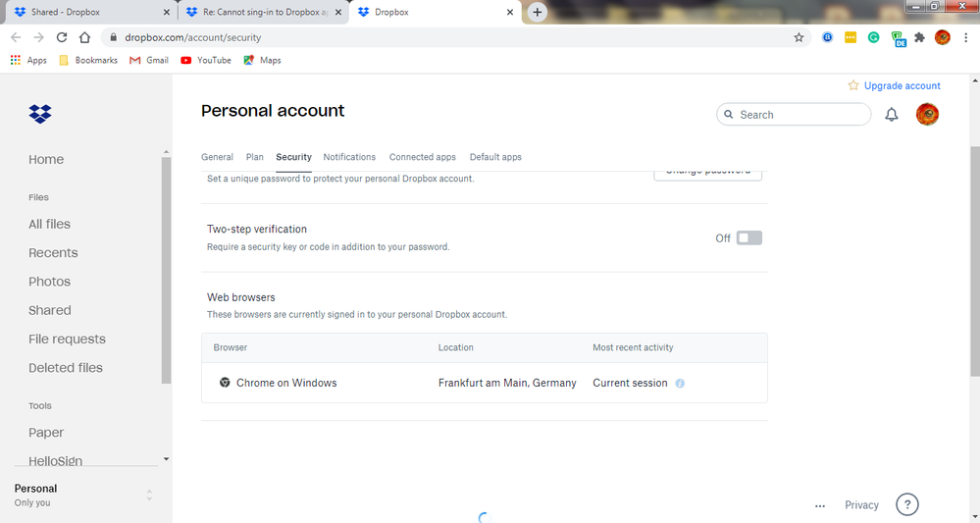
Task: Open the Chrome profile avatar
Action: coord(943,37)
